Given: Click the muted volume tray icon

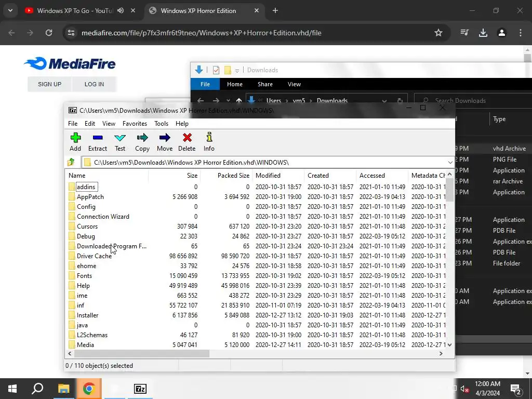Looking at the screenshot, I should (464, 389).
